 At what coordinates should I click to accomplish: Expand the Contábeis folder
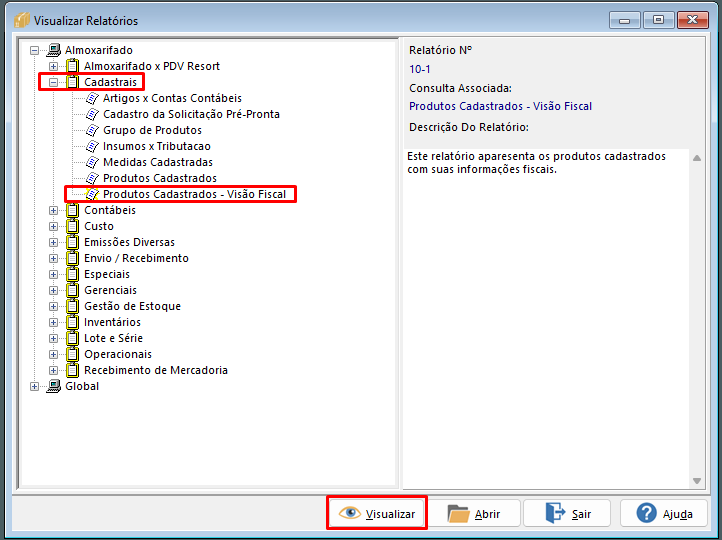coord(53,210)
